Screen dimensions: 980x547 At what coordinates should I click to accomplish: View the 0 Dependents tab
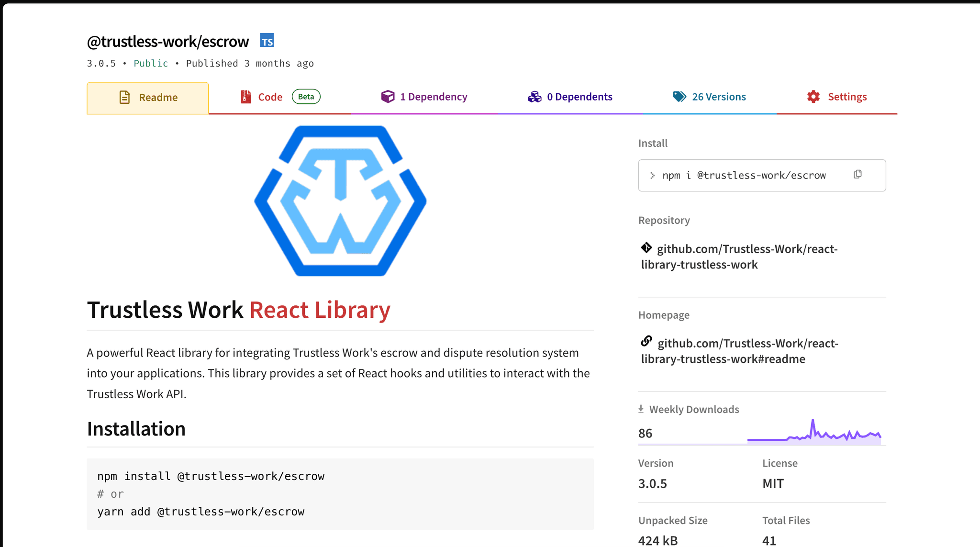click(570, 97)
